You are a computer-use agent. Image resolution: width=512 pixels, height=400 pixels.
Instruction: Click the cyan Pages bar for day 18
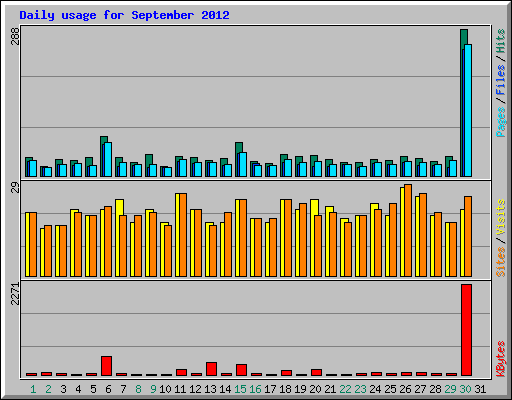tap(288, 168)
